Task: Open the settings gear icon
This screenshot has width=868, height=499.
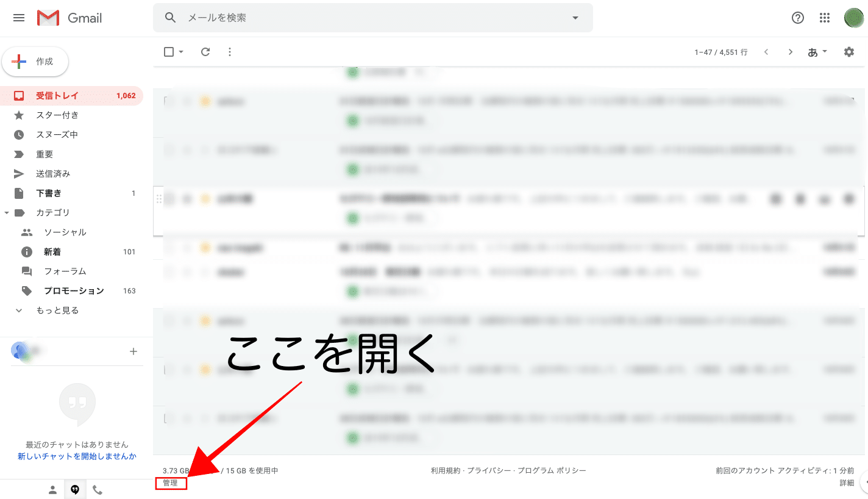Action: (848, 52)
